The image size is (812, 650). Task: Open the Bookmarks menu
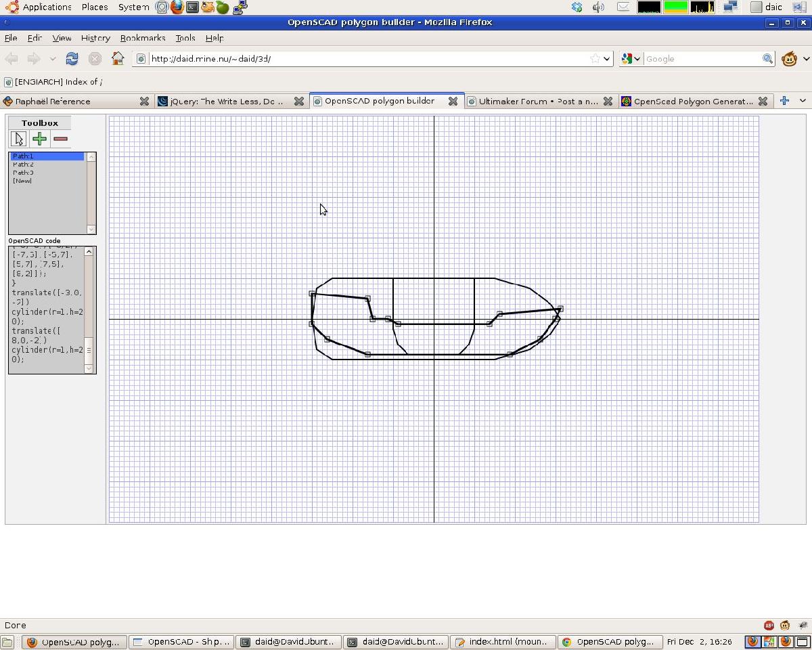[x=142, y=38]
